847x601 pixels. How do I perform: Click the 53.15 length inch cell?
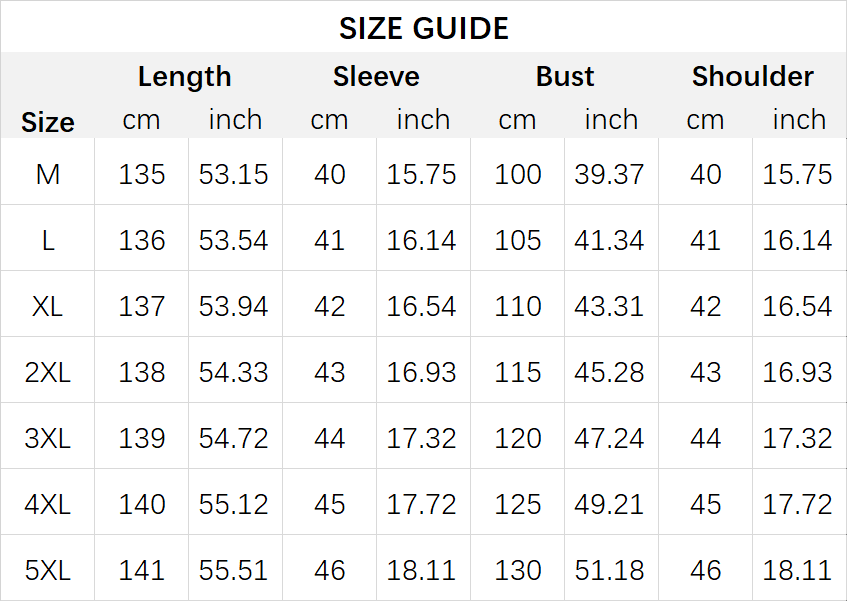click(233, 174)
